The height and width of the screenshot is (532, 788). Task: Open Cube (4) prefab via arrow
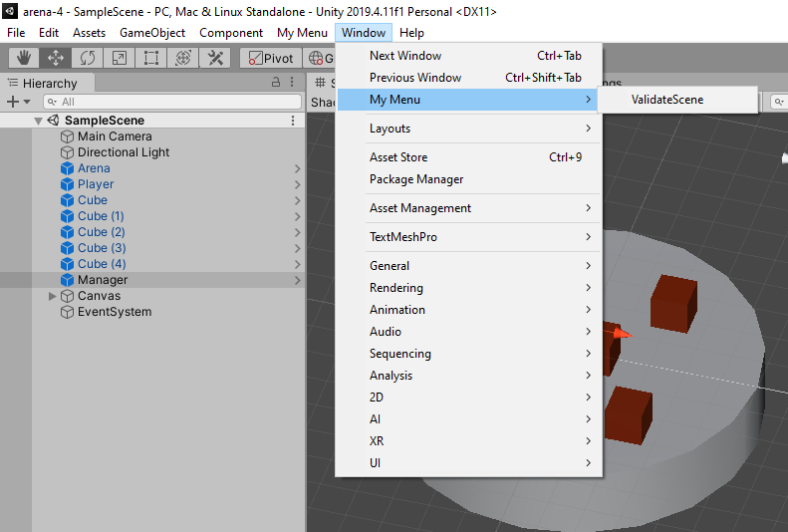coord(297,264)
